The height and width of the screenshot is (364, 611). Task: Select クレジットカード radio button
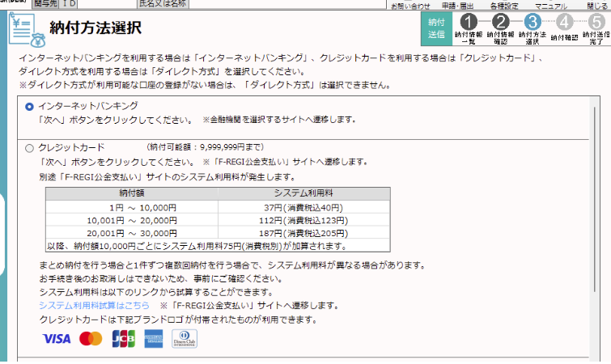[x=30, y=148]
